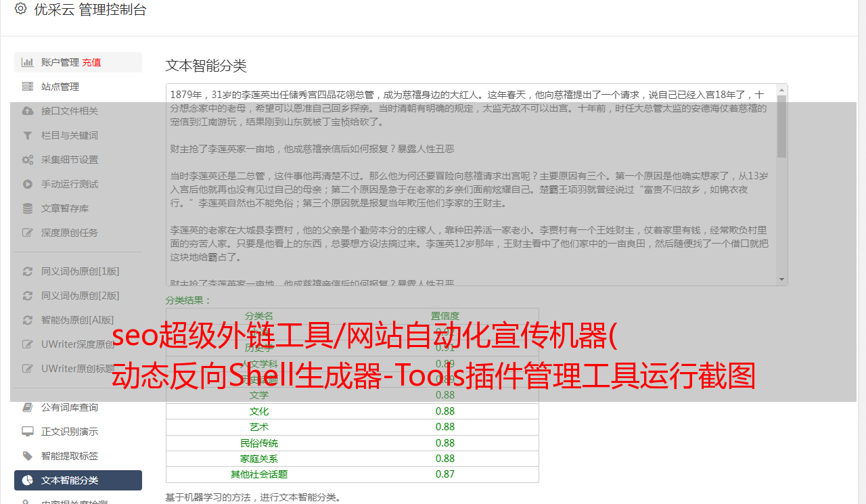Open 采集细节设置 page

pos(78,160)
